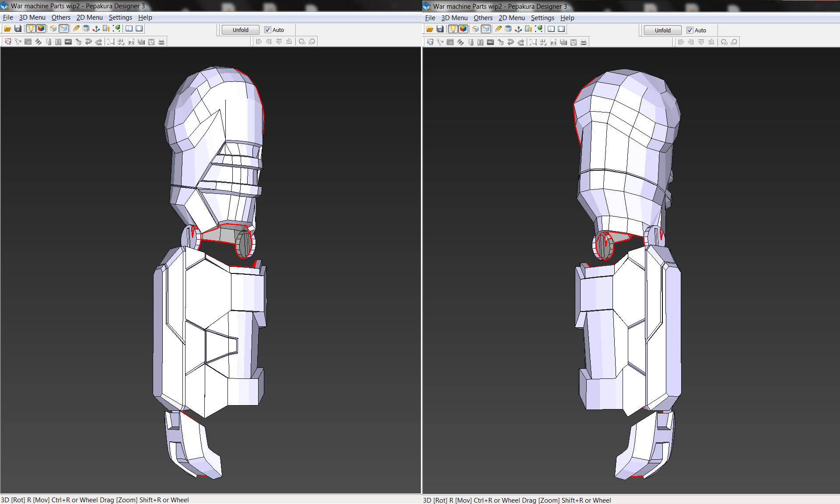Align parts left icon in left window
840x504 pixels.
tap(259, 42)
